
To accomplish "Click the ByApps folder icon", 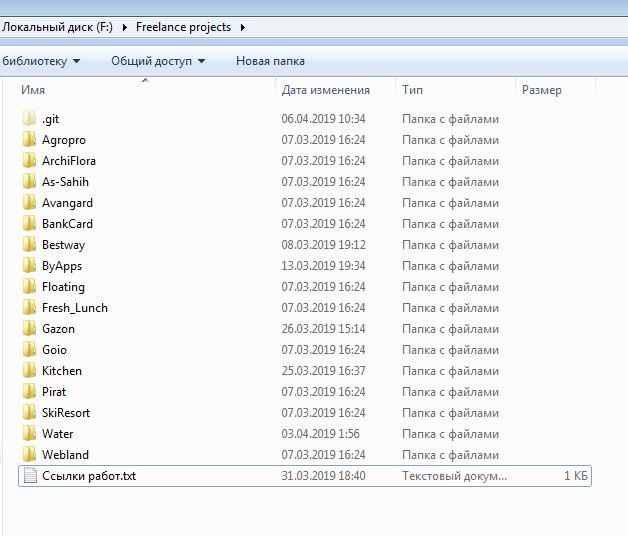I will click(x=30, y=266).
